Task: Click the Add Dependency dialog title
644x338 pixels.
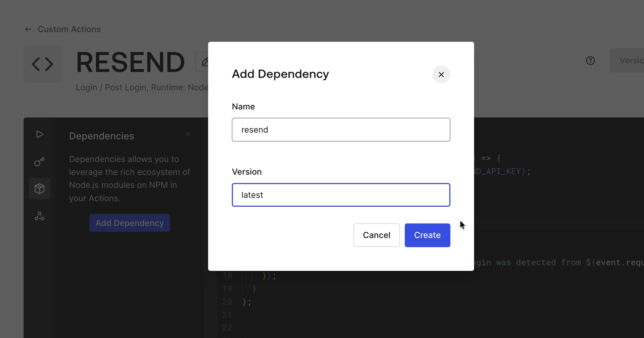Action: [x=280, y=74]
